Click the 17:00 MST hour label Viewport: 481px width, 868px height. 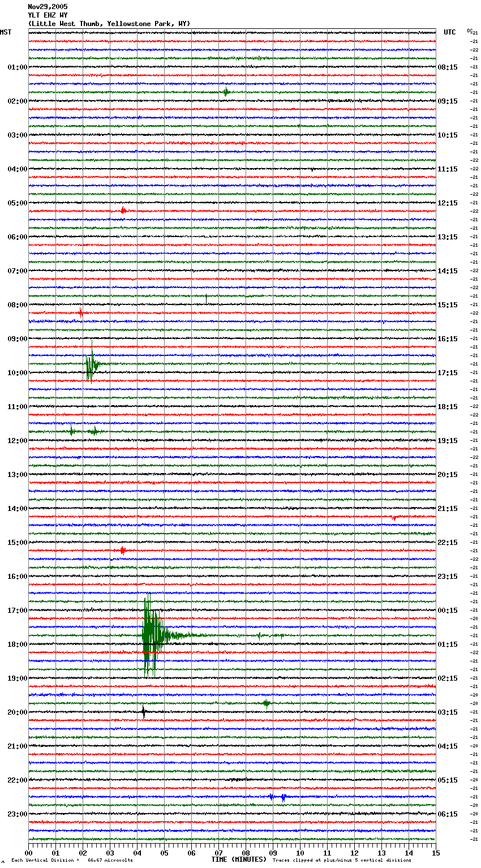coord(17,611)
